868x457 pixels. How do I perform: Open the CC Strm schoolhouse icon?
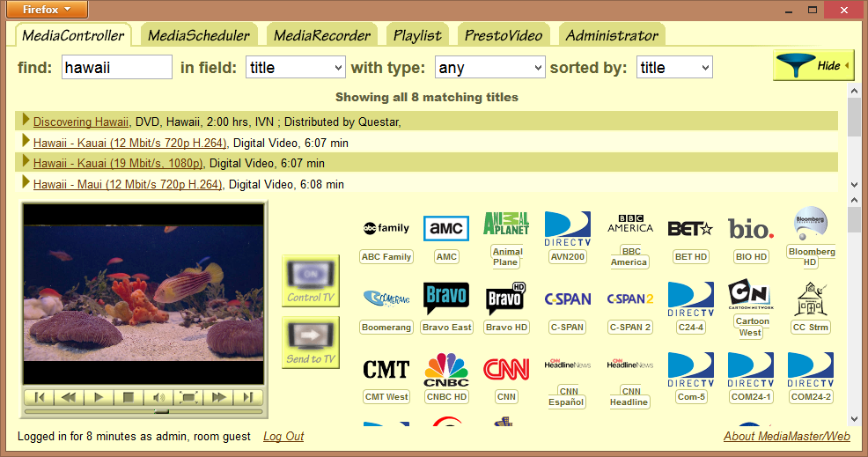click(x=811, y=299)
